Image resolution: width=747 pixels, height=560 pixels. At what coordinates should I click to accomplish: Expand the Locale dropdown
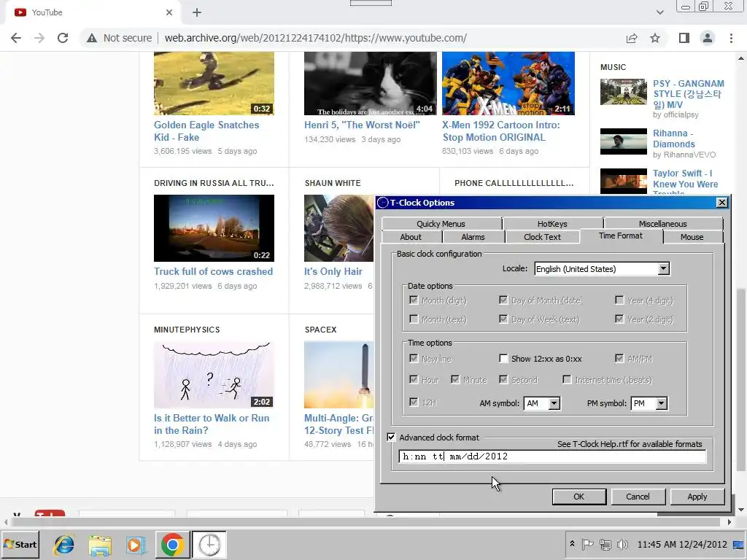point(663,268)
